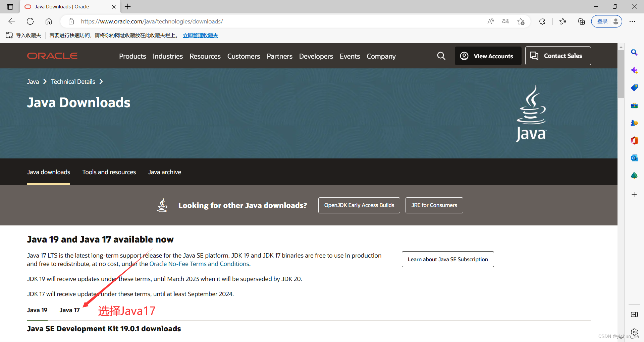The width and height of the screenshot is (644, 342).
Task: Open the sidebar Outlook icon
Action: pos(634,158)
